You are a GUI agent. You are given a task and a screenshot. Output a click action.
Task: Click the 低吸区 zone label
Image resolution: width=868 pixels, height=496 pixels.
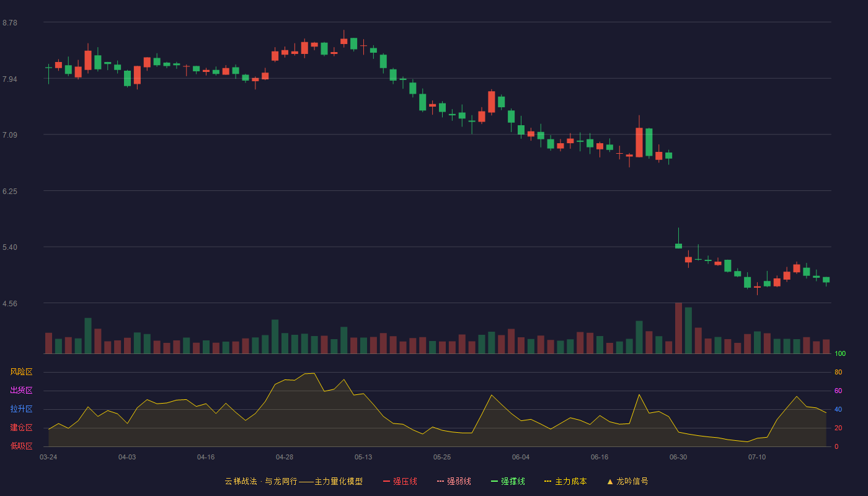(22, 446)
